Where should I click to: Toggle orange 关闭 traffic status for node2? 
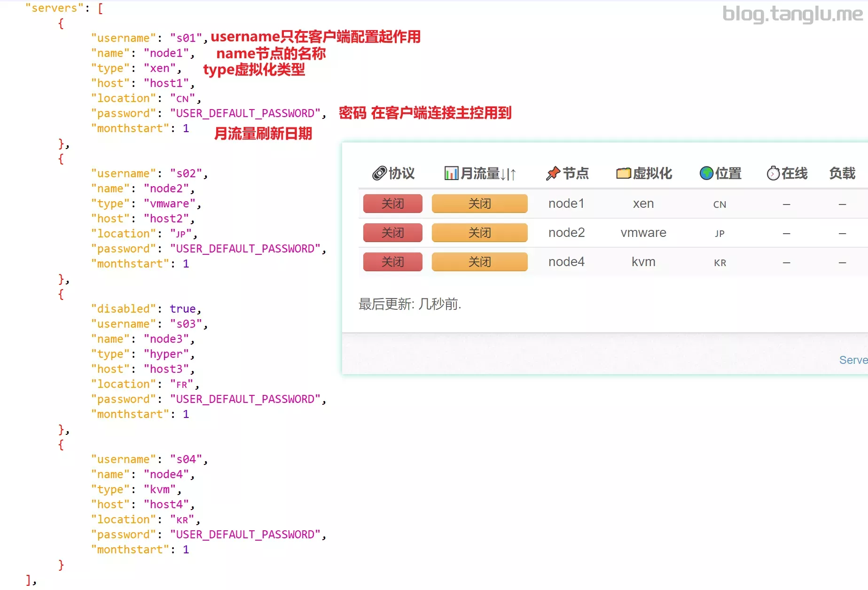(479, 233)
